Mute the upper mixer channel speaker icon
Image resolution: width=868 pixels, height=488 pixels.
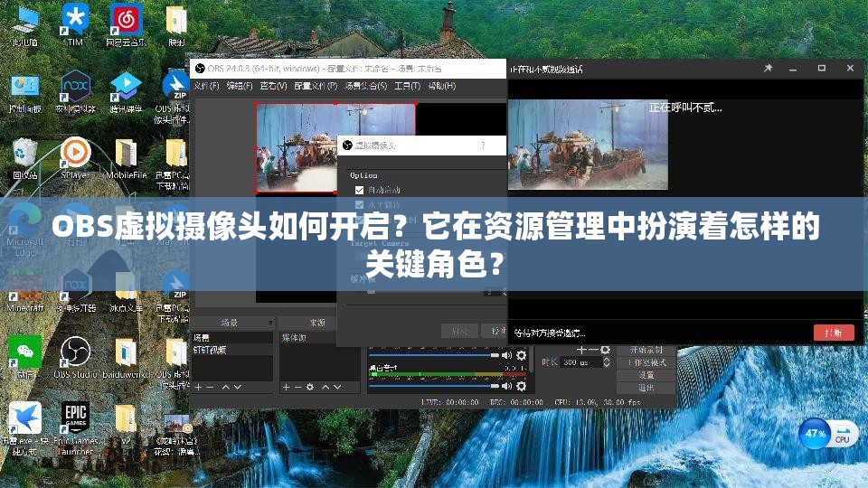point(506,355)
